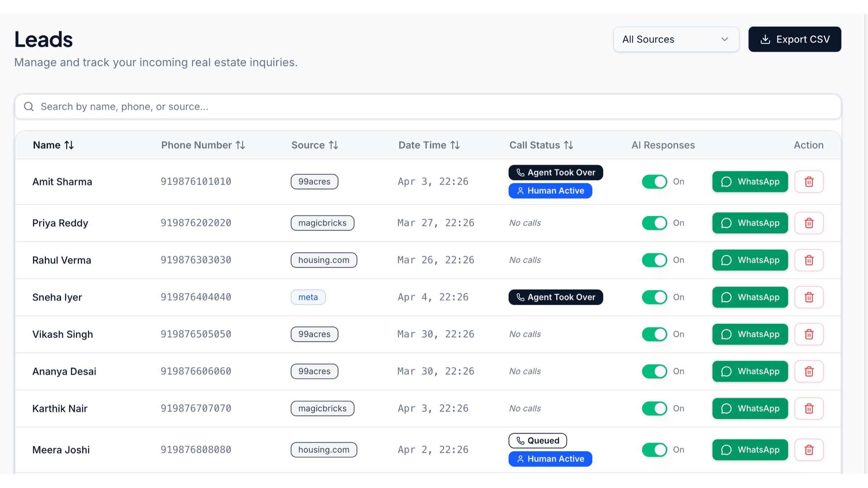Screen dimensions: 868x488
Task: Open WhatsApp for Ananya Desai
Action: tap(750, 371)
